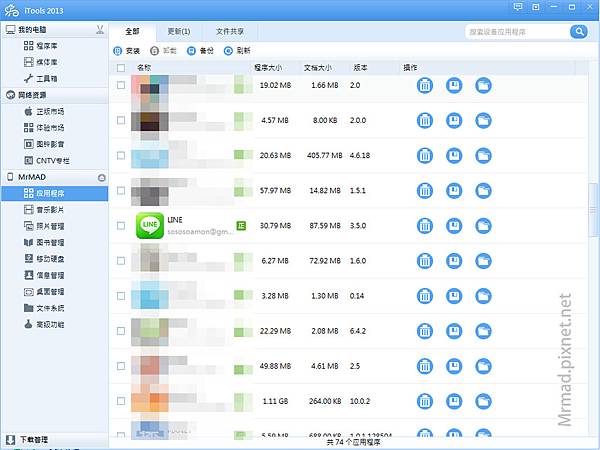600x450 pixels.
Task: Click the vertical scrollbar thumb of app list
Action: click(593, 210)
